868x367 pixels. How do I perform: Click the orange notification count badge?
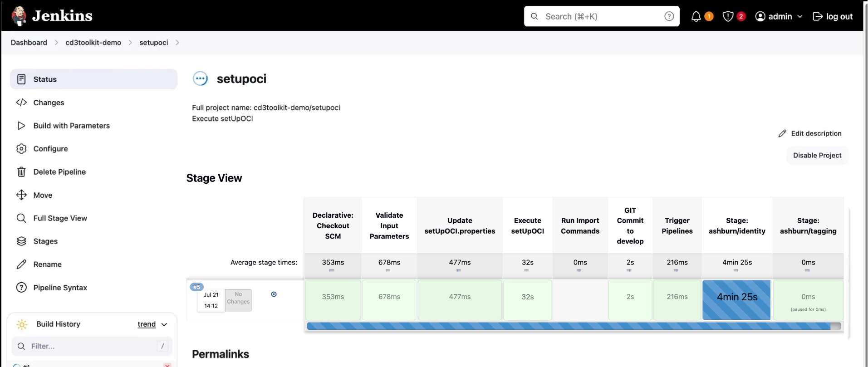coord(709,16)
